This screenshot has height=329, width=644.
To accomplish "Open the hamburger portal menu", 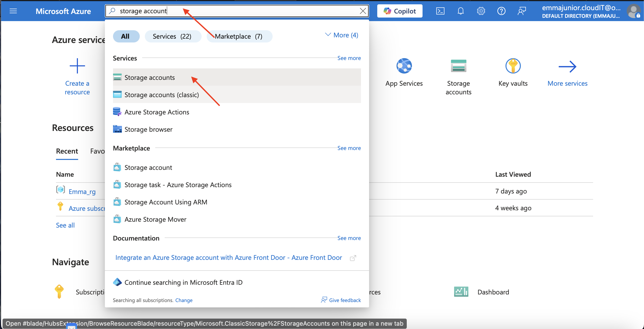I will click(13, 11).
